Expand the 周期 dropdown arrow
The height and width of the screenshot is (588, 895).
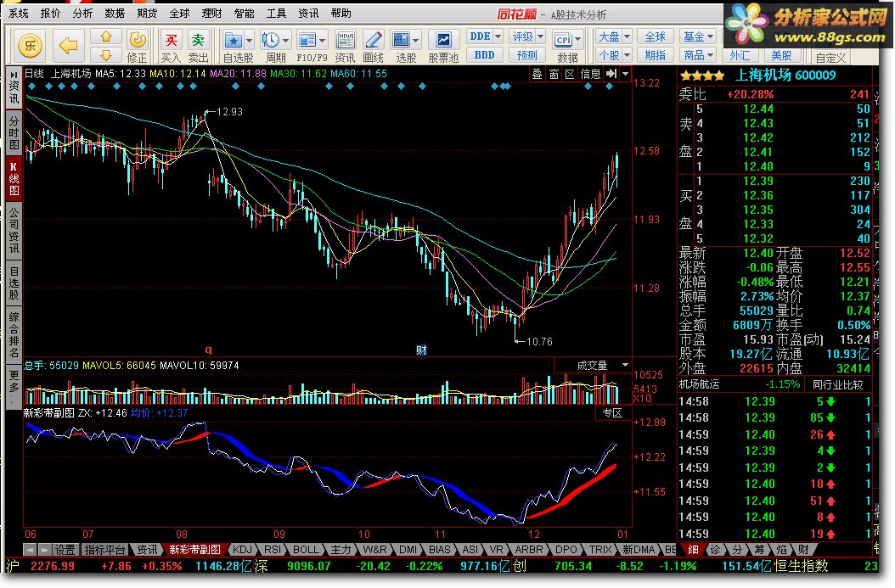[286, 41]
